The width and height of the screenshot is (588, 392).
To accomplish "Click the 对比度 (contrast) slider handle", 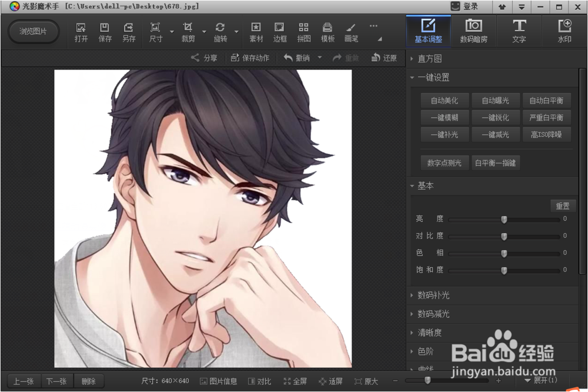I will click(504, 237).
